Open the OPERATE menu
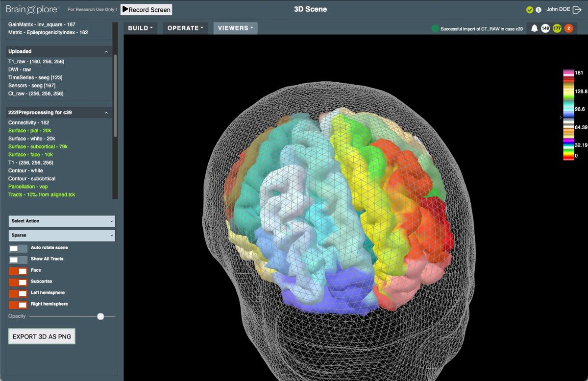588x381 pixels. point(185,28)
